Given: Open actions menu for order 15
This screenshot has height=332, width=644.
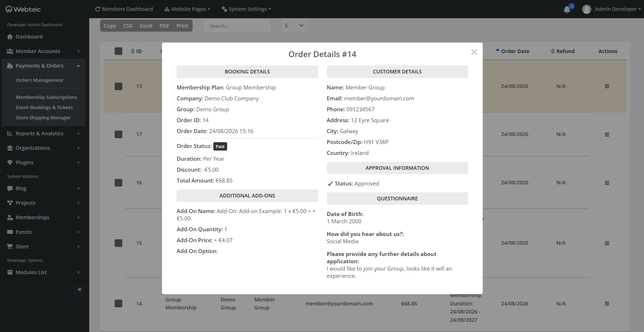Looking at the screenshot, I should click(607, 243).
